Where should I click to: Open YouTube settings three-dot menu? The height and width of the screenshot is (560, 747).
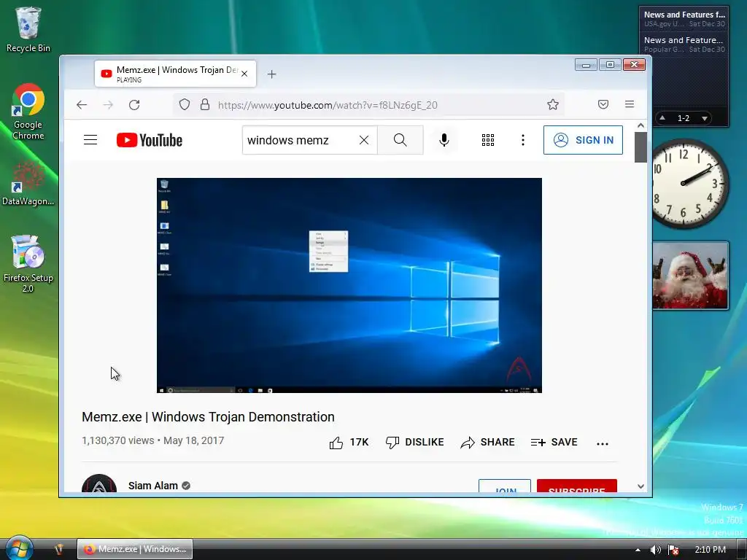coord(523,140)
